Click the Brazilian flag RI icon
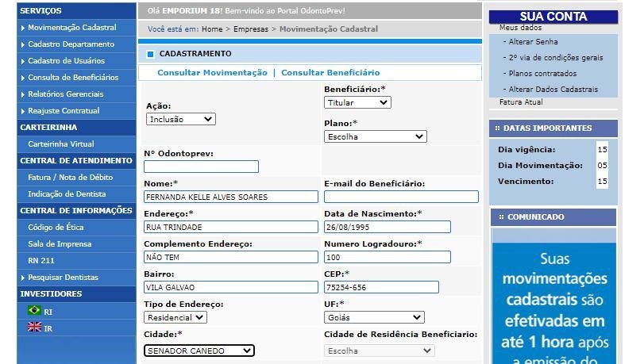Image resolution: width=644 pixels, height=364 pixels. [x=34, y=311]
